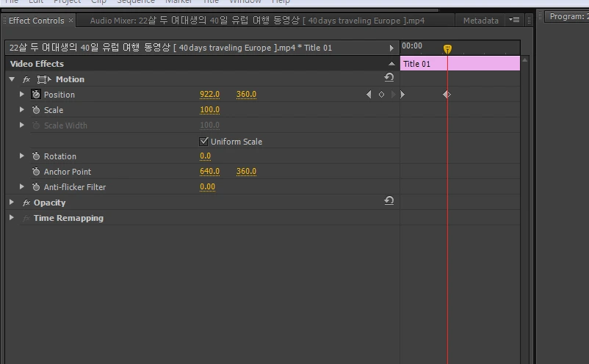589x364 pixels.
Task: Click the clip name header ending Title 01
Action: 170,48
